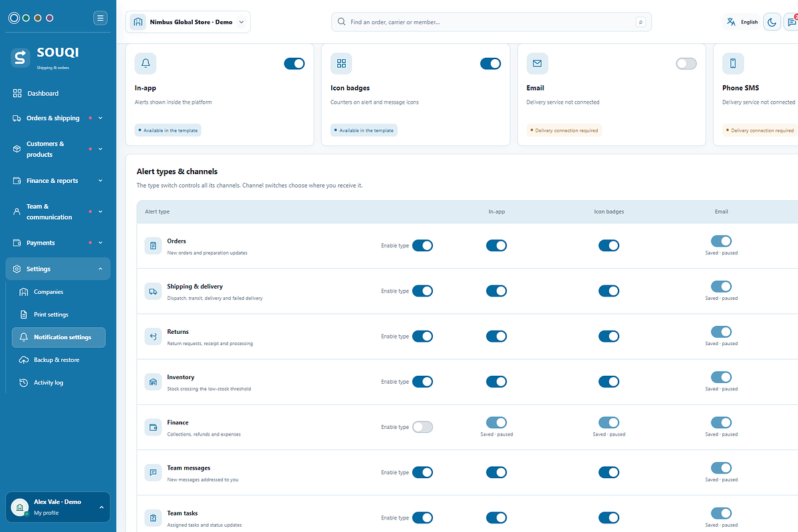Screen dimensions: 798x532
Task: Click the Email envelope card icon
Action: tap(537, 64)
